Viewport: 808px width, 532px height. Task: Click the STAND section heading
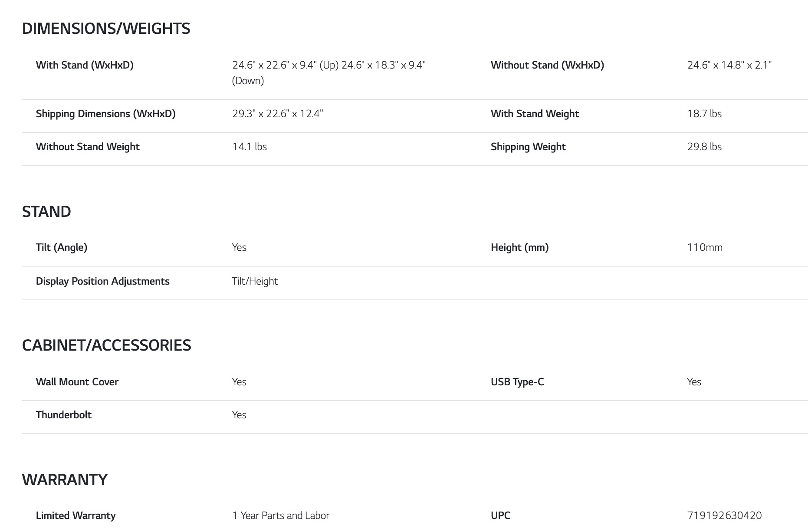(46, 212)
